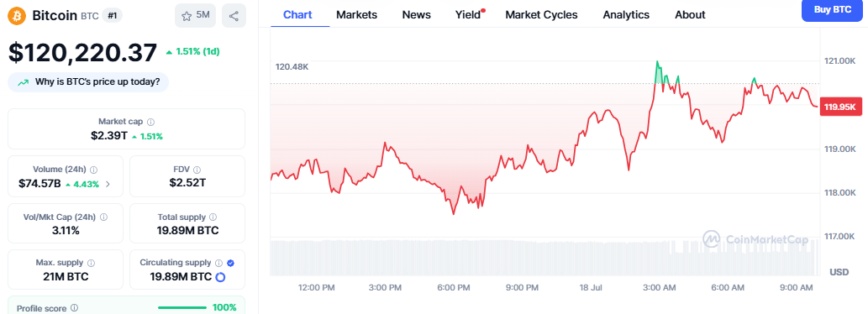Click the Buy BTC button
The height and width of the screenshot is (314, 868).
[x=833, y=10]
